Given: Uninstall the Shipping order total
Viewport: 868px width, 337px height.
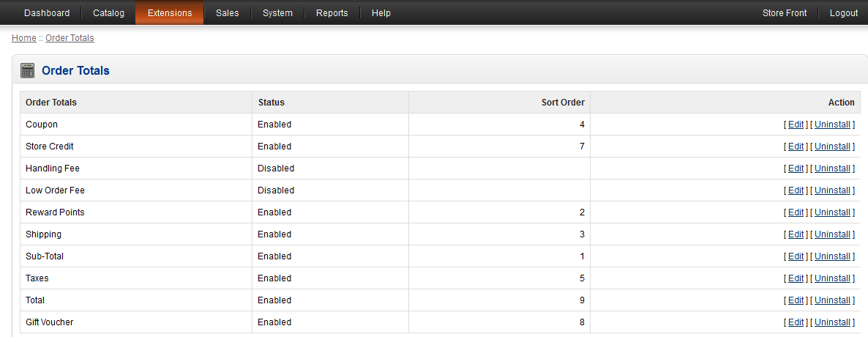Looking at the screenshot, I should [x=832, y=234].
